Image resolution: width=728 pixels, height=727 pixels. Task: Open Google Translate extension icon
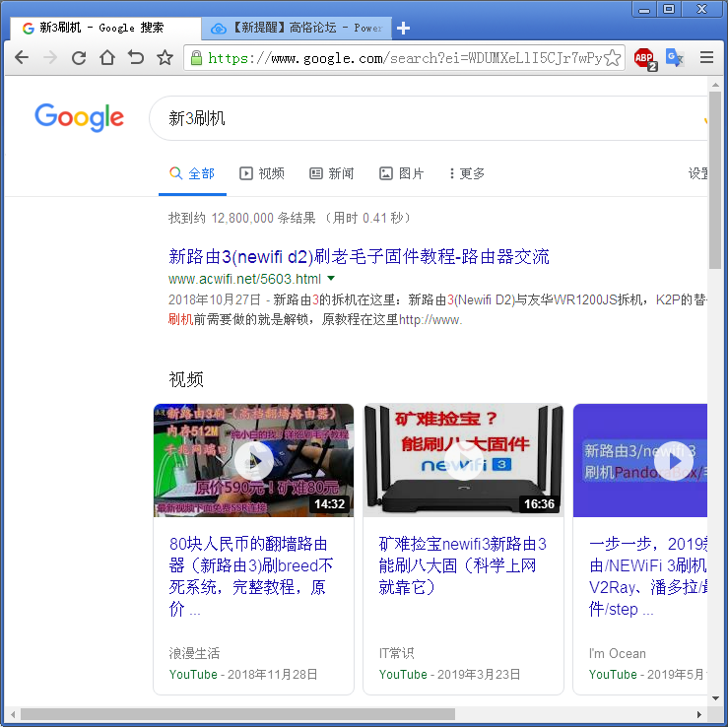(x=674, y=58)
